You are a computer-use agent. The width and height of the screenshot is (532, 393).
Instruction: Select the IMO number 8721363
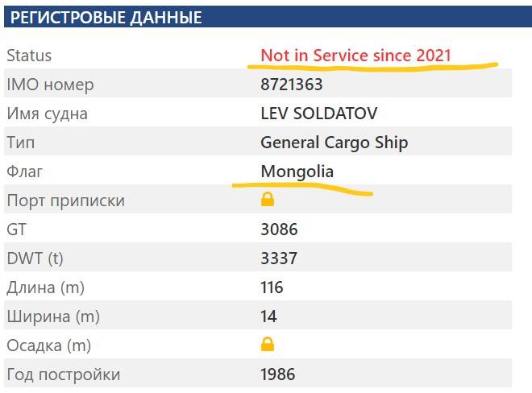[289, 85]
